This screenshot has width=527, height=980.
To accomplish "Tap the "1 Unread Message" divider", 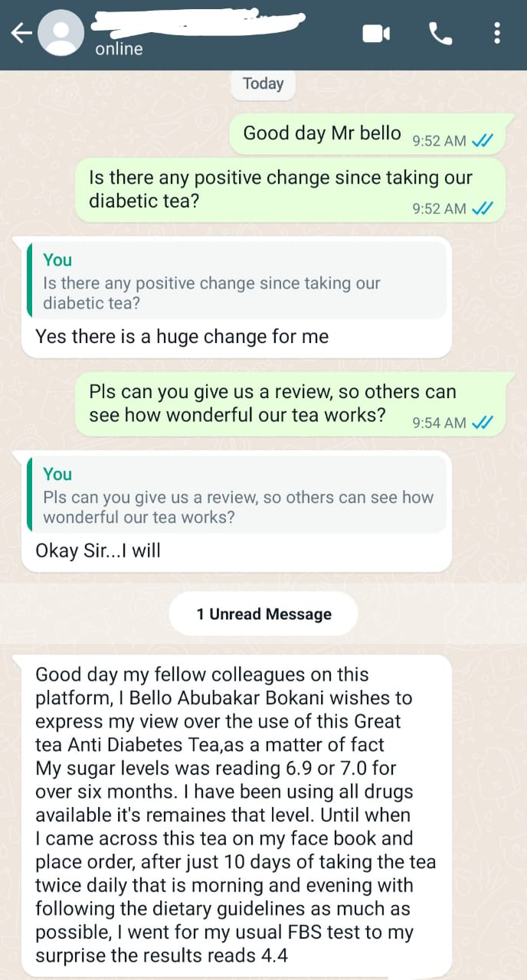I will [263, 614].
